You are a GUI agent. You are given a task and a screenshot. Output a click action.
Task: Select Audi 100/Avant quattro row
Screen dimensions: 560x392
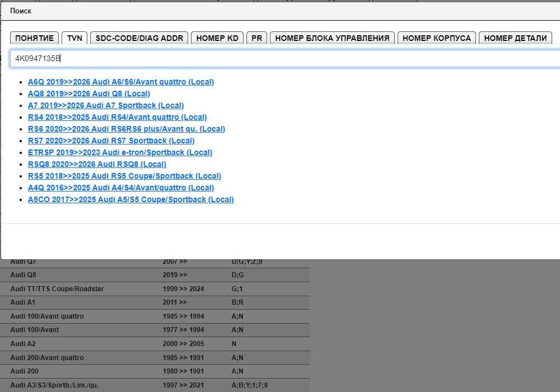155,316
